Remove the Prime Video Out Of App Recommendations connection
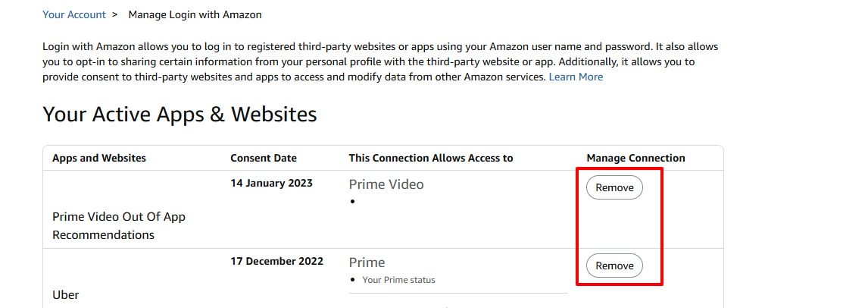The image size is (868, 308). pos(614,187)
